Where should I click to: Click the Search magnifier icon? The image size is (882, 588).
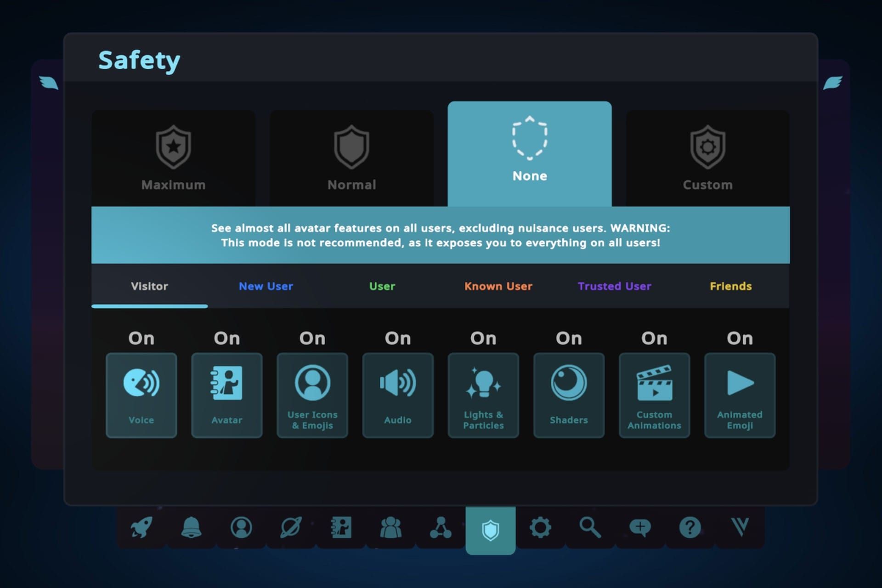coord(590,527)
